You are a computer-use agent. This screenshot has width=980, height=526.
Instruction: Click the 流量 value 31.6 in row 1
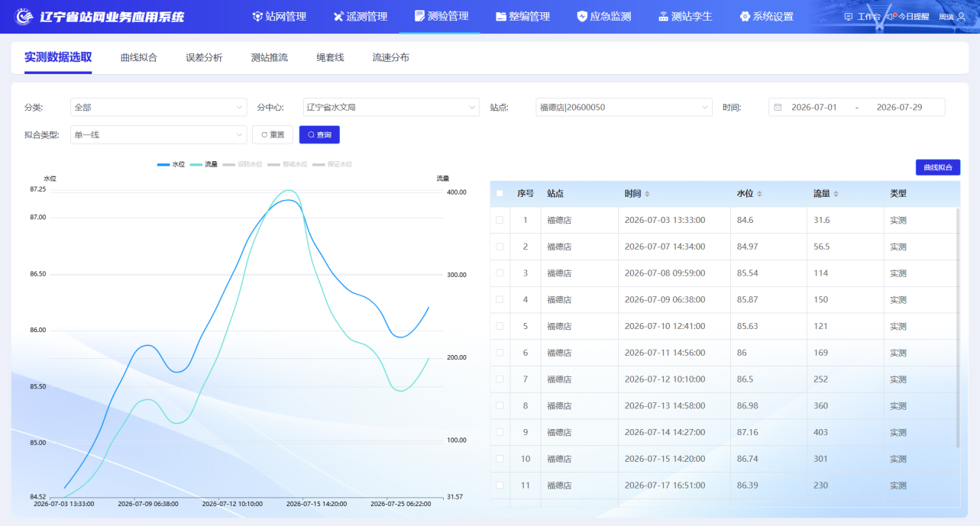coord(822,220)
